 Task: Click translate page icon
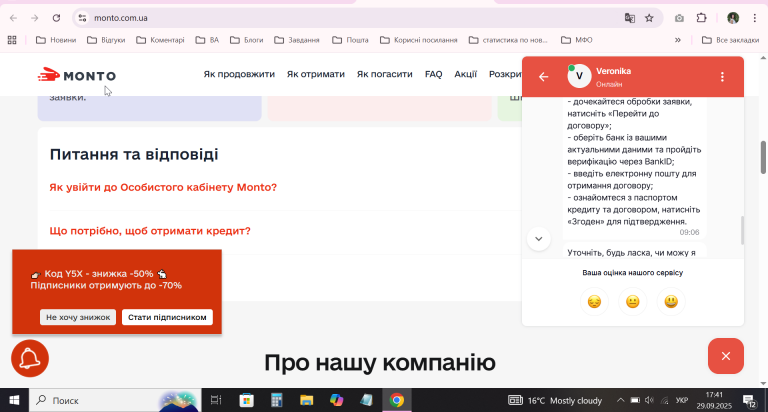pyautogui.click(x=629, y=18)
